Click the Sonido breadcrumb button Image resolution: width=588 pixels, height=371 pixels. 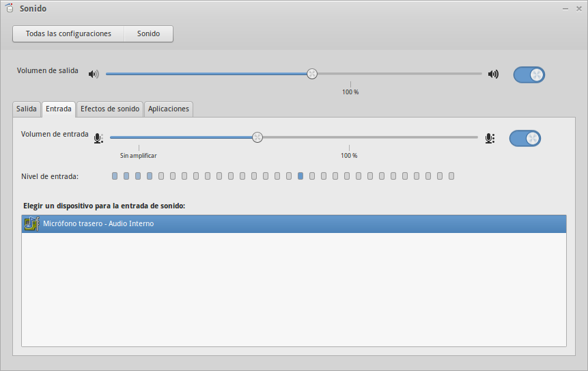148,33
